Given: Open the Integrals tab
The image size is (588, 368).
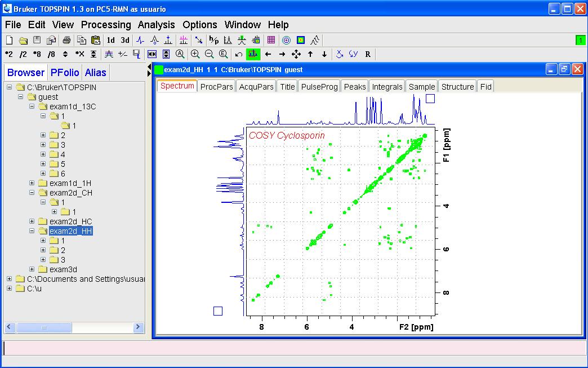Looking at the screenshot, I should click(x=387, y=87).
